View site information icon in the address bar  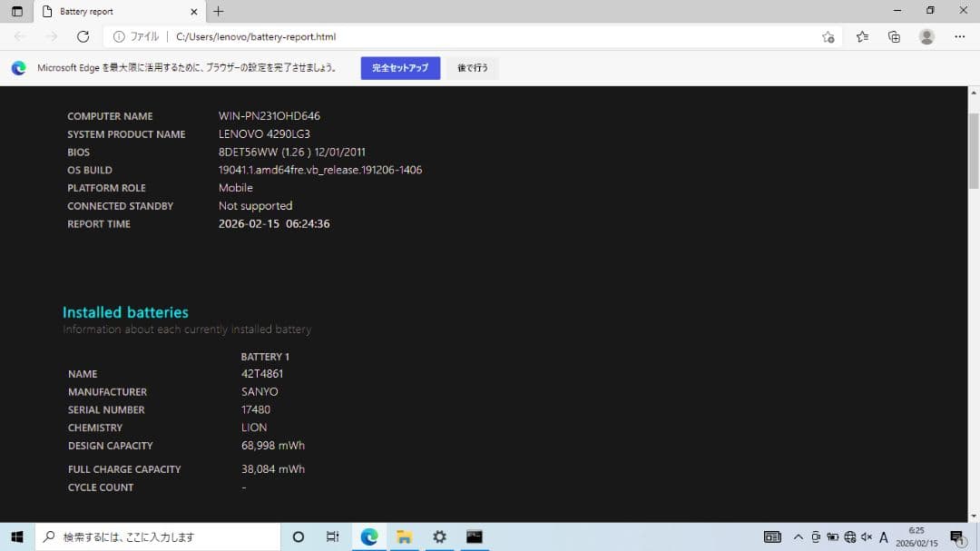tap(119, 37)
